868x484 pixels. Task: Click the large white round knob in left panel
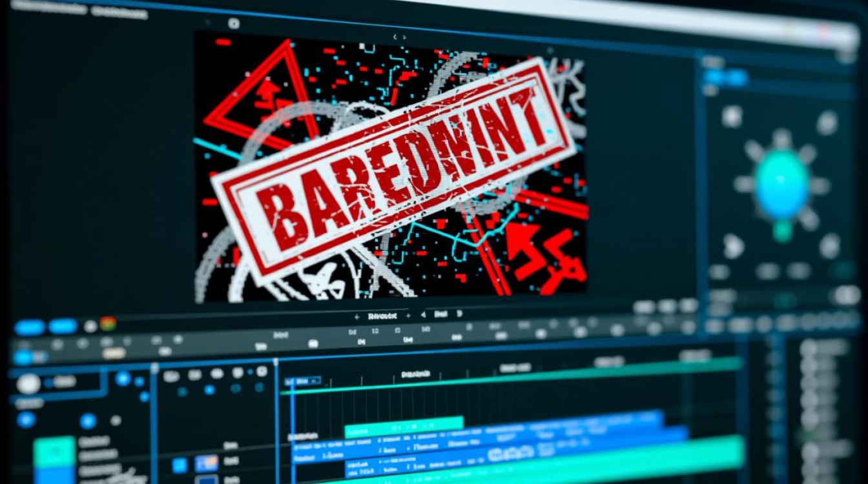coord(28,383)
